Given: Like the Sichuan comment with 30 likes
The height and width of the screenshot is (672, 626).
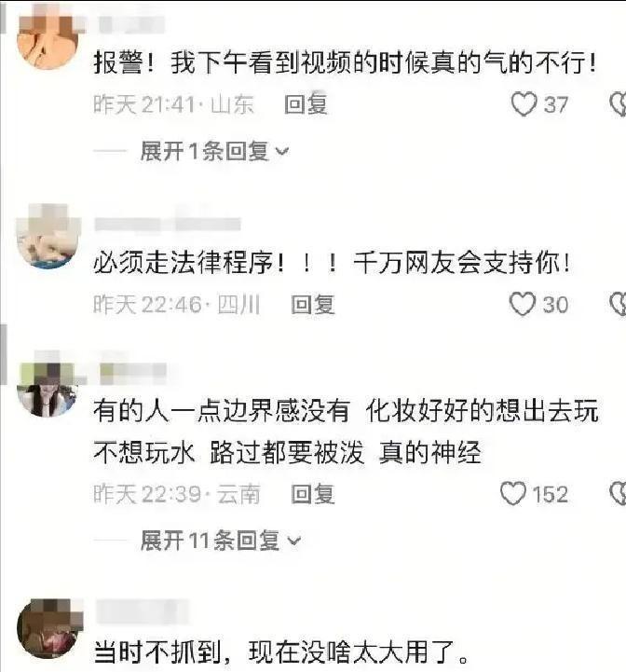Looking at the screenshot, I should pyautogui.click(x=523, y=304).
